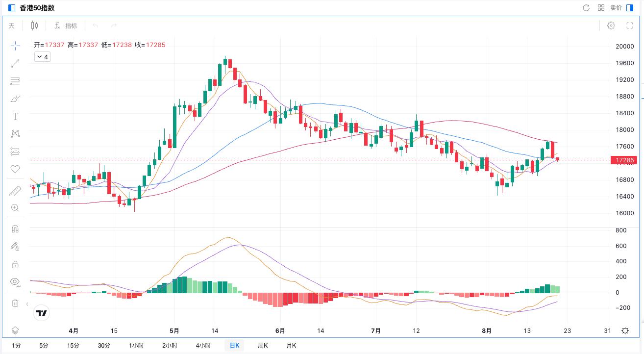The image size is (644, 354).
Task: Choose the ruler measure tool
Action: (x=15, y=191)
